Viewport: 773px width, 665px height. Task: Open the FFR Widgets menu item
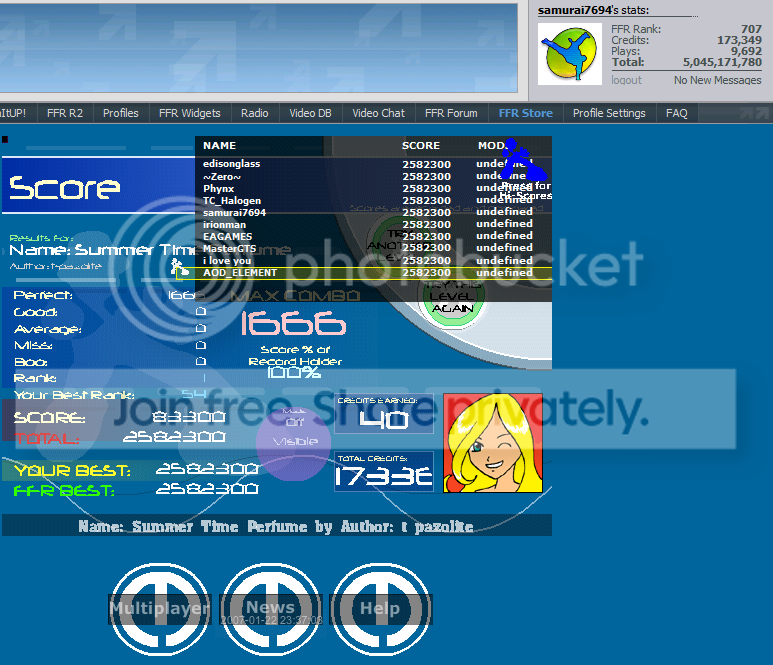tap(189, 113)
